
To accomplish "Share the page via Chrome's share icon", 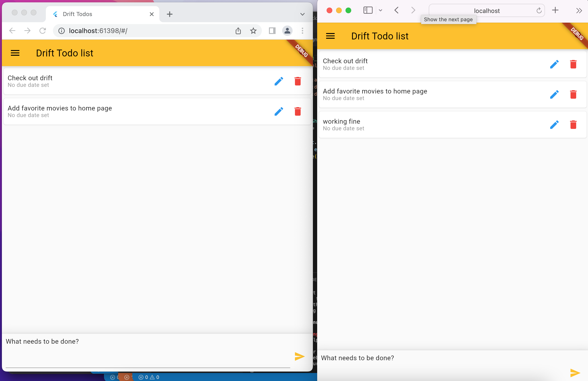I will tap(238, 31).
